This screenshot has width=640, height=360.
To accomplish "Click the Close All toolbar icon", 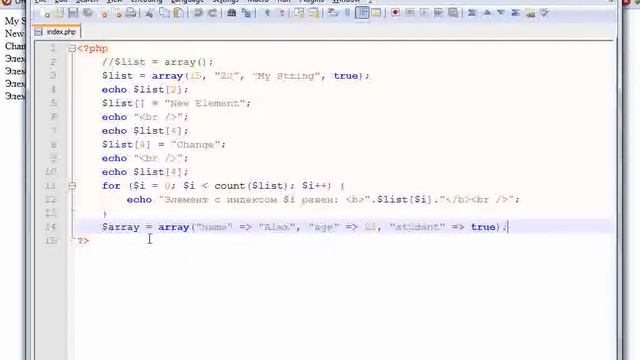I will pyautogui.click(x=118, y=13).
